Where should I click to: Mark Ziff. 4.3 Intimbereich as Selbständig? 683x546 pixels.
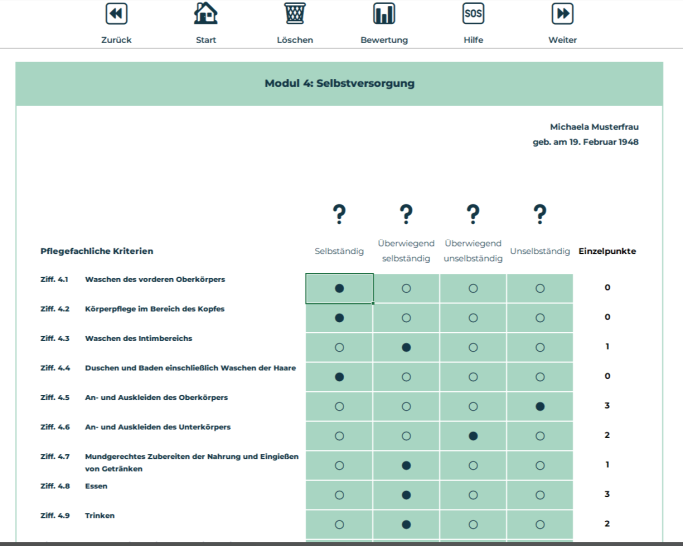(x=339, y=347)
